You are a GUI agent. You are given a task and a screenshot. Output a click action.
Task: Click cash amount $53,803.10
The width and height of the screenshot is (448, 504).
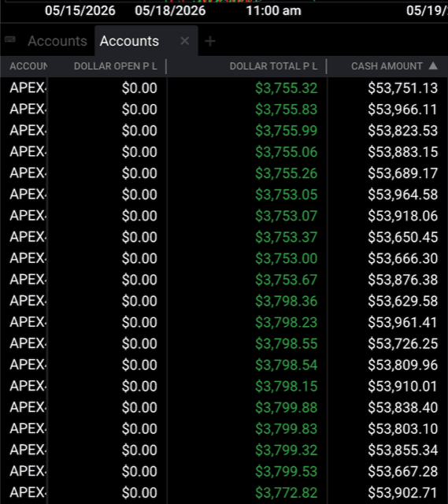coord(402,428)
